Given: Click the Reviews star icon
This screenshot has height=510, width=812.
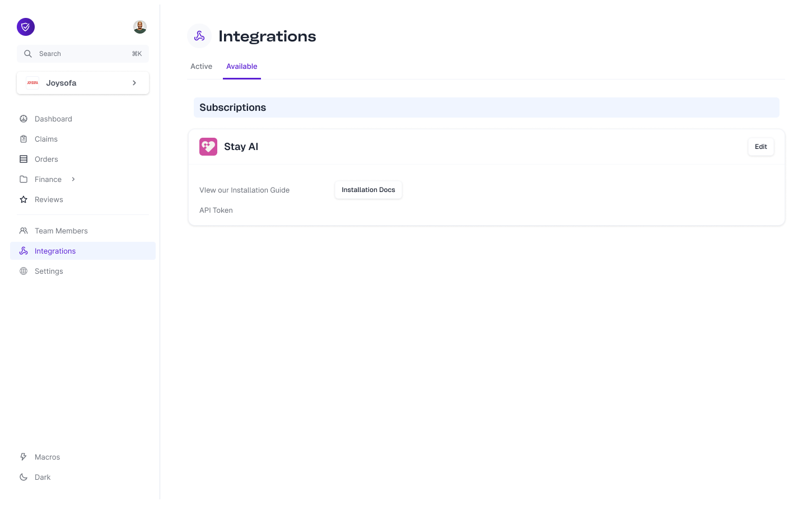Looking at the screenshot, I should [23, 199].
